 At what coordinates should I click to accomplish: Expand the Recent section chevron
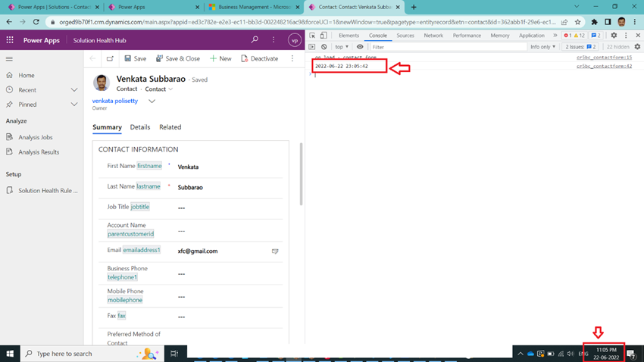[x=74, y=90]
